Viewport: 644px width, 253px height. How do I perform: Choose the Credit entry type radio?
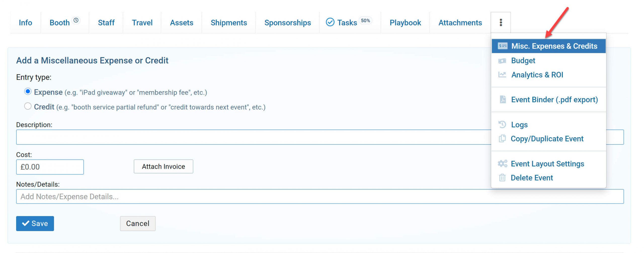[x=28, y=106]
